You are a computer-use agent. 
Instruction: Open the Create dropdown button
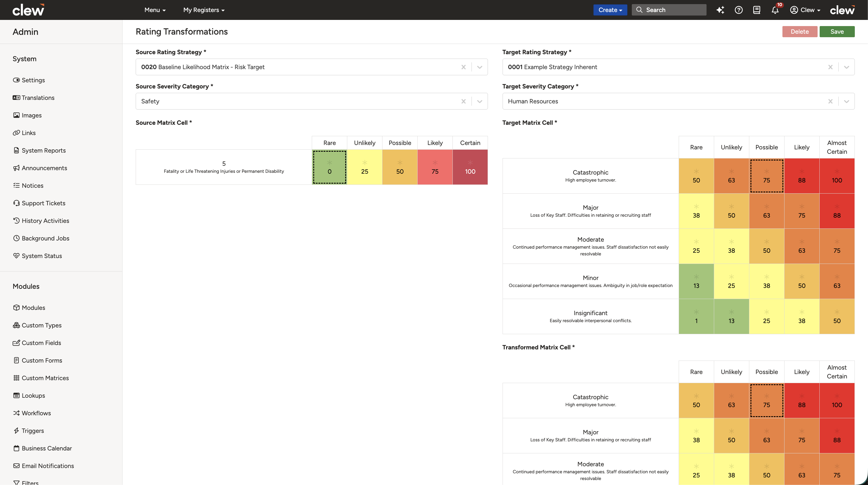click(610, 10)
